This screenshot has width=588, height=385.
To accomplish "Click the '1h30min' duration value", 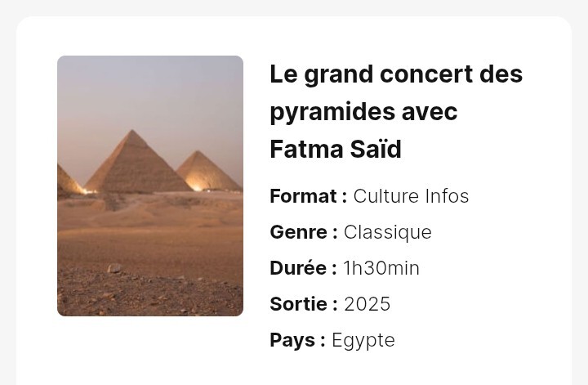I will coord(381,268).
